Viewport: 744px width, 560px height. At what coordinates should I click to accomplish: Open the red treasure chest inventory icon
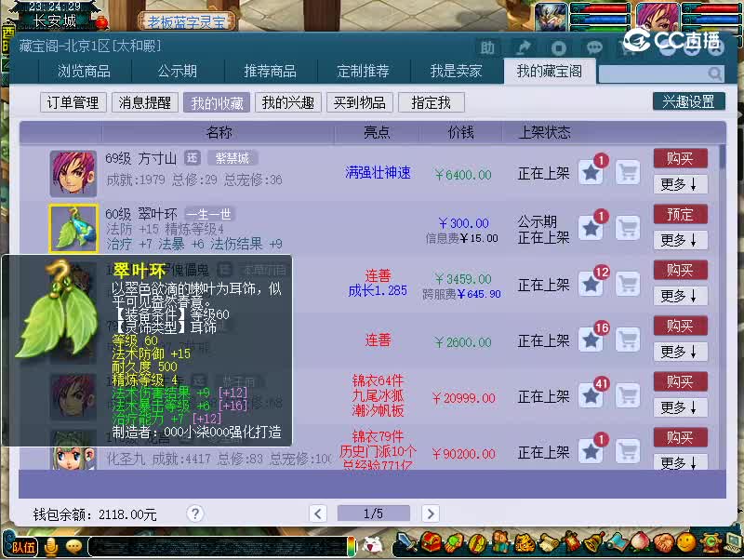[x=431, y=543]
